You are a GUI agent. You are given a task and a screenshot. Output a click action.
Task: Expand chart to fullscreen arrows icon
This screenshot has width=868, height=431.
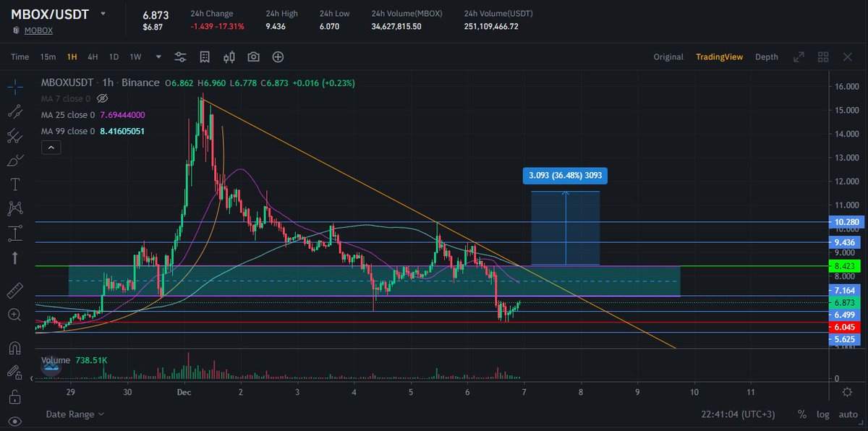click(799, 56)
